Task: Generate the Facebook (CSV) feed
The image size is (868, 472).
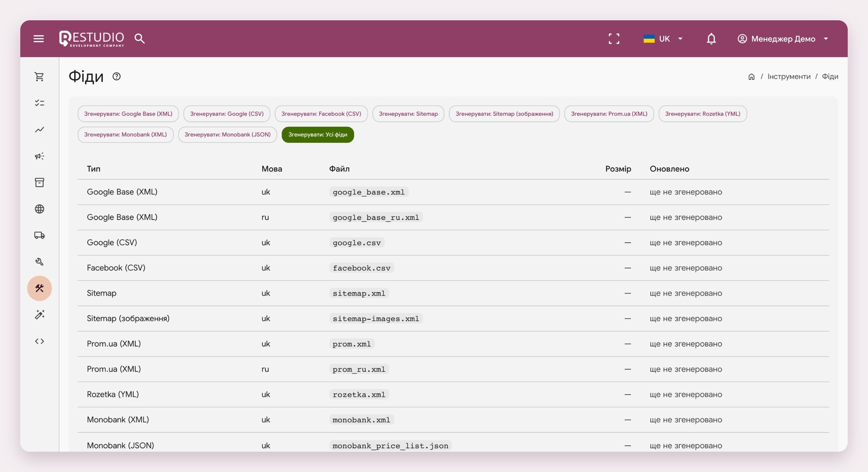Action: [321, 114]
